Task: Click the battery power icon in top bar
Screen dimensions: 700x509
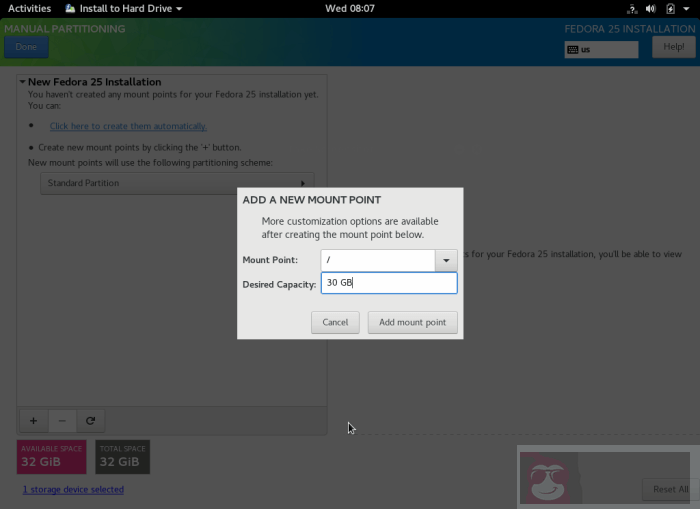Action: pos(670,8)
